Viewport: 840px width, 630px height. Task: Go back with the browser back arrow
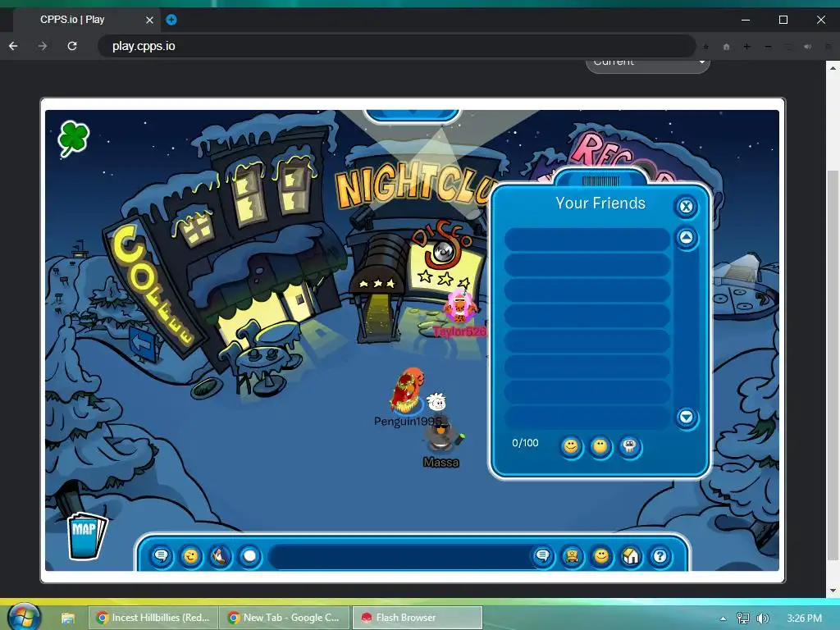(x=13, y=46)
